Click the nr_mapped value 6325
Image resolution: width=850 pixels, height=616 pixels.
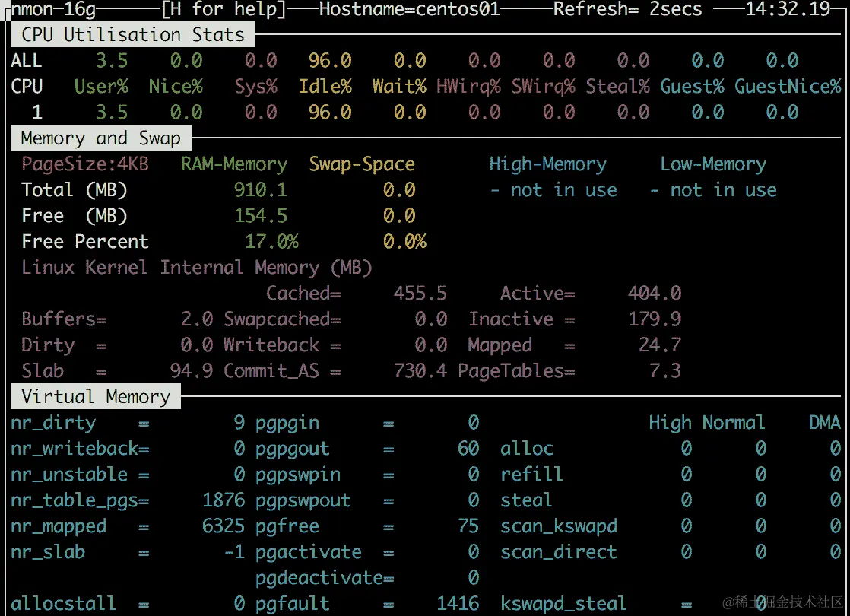point(224,526)
